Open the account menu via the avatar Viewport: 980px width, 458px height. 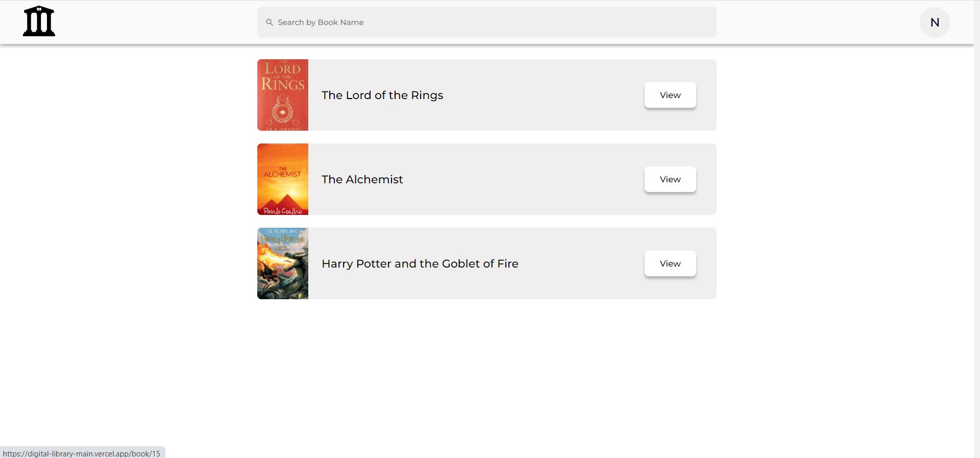pyautogui.click(x=934, y=22)
